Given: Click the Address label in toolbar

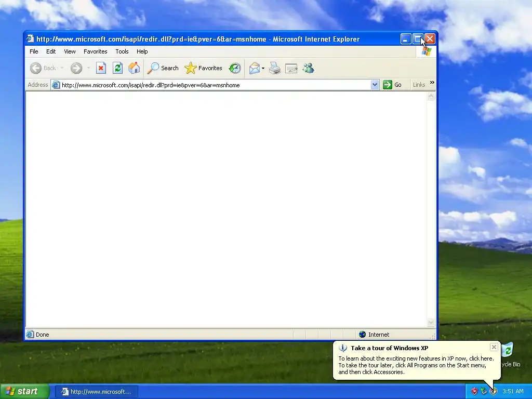Looking at the screenshot, I should point(37,85).
